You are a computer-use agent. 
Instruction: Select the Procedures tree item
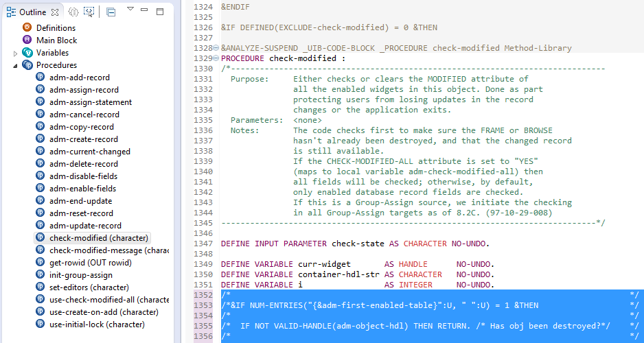click(x=57, y=64)
